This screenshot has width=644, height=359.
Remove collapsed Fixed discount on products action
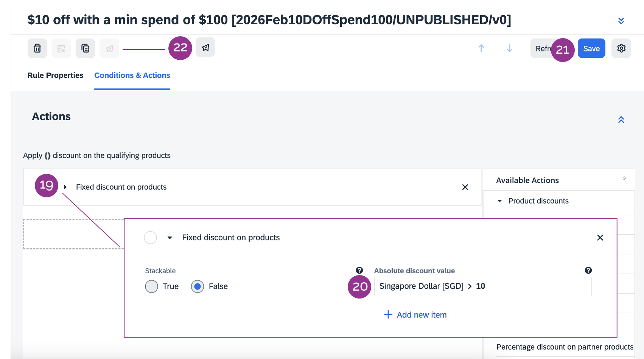coord(465,187)
